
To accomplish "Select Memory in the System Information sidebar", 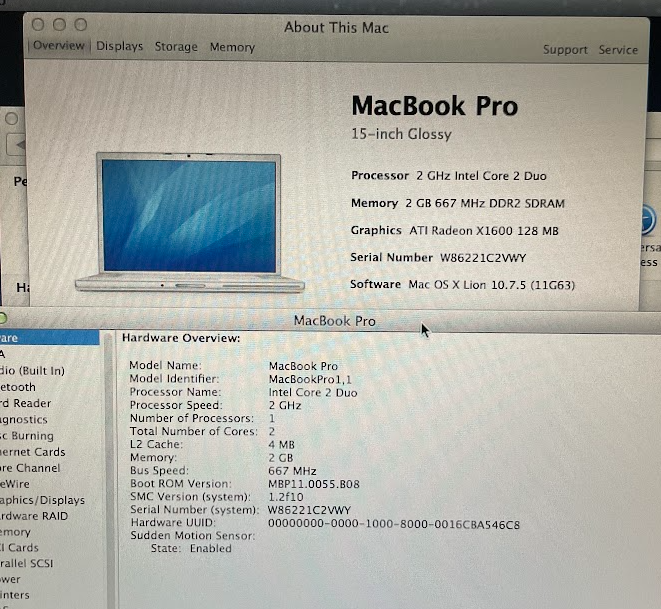I will pyautogui.click(x=15, y=532).
